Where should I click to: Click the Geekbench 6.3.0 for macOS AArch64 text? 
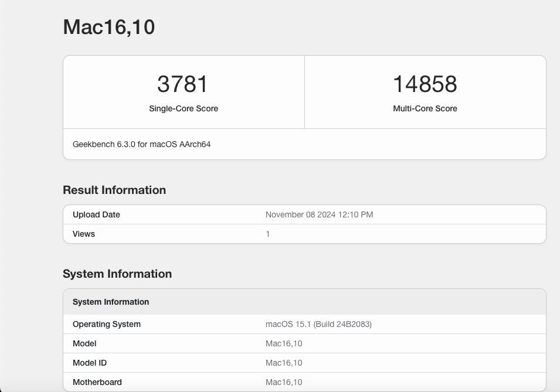click(142, 144)
